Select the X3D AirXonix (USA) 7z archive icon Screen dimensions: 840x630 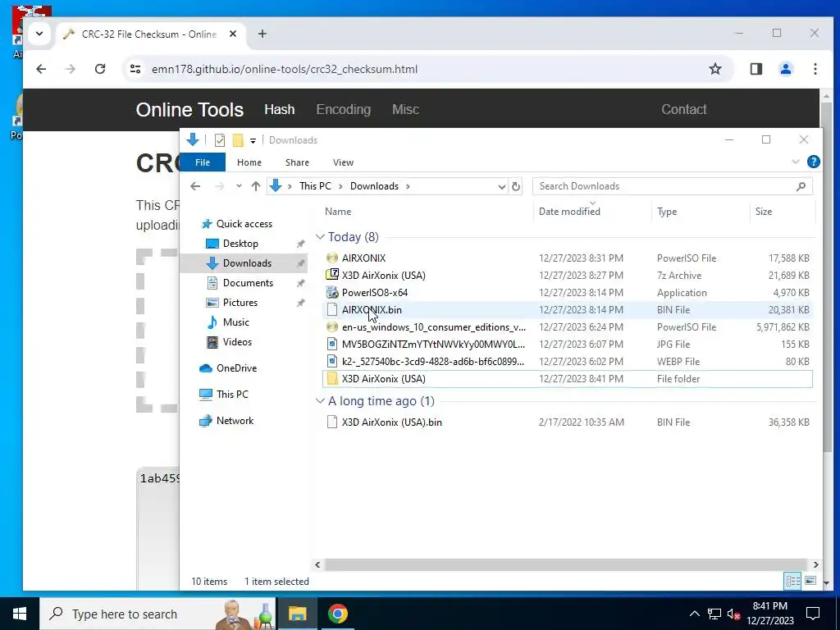332,276
